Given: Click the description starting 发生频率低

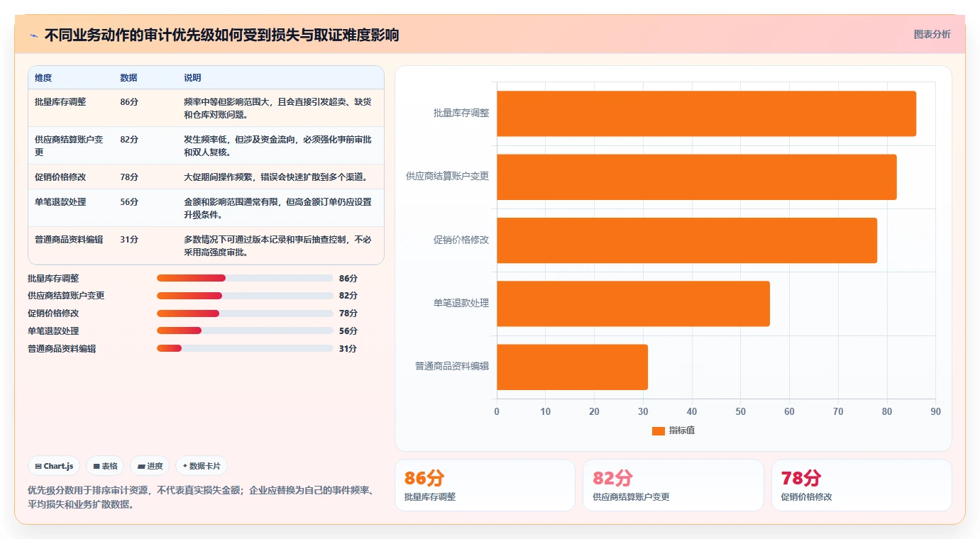Looking at the screenshot, I should [277, 145].
